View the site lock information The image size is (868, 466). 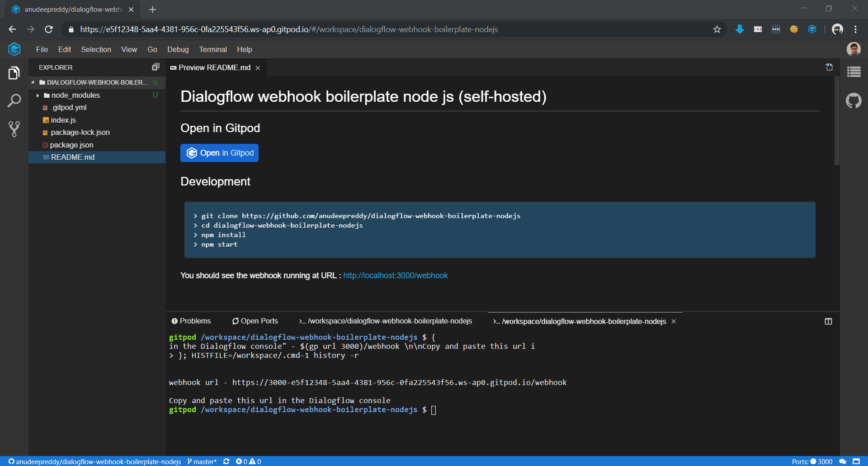71,29
